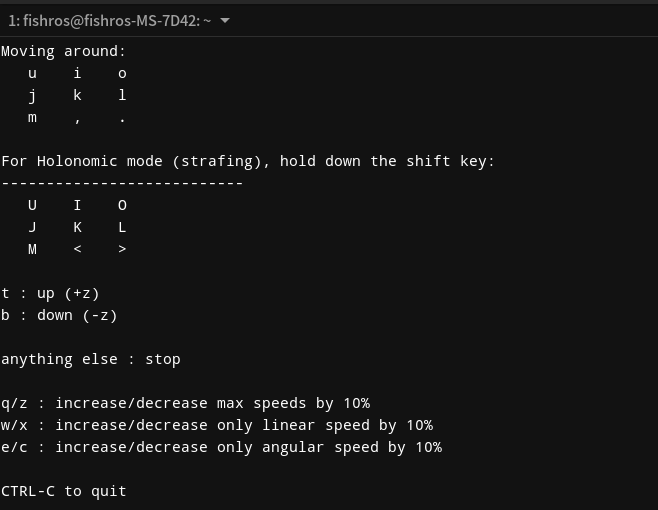Click the uppercase "U" strafing key
The image size is (658, 510).
coord(32,205)
